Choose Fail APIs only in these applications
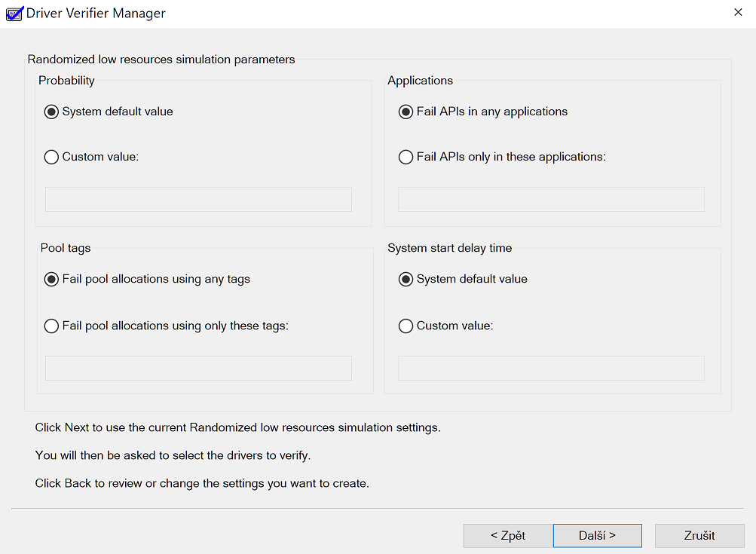 (406, 157)
